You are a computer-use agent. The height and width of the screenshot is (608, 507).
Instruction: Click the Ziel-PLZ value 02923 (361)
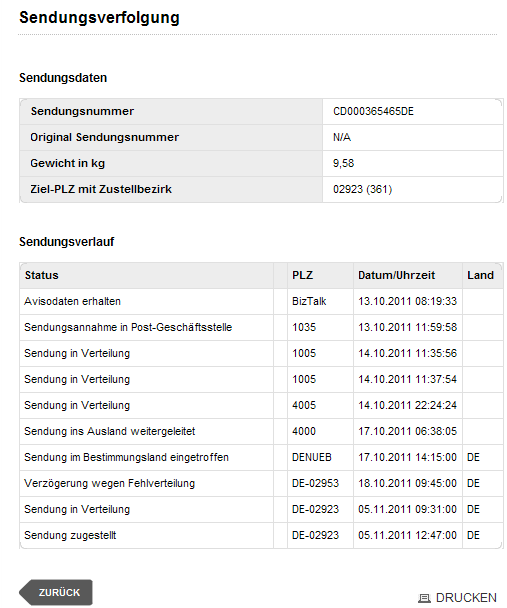(x=362, y=189)
